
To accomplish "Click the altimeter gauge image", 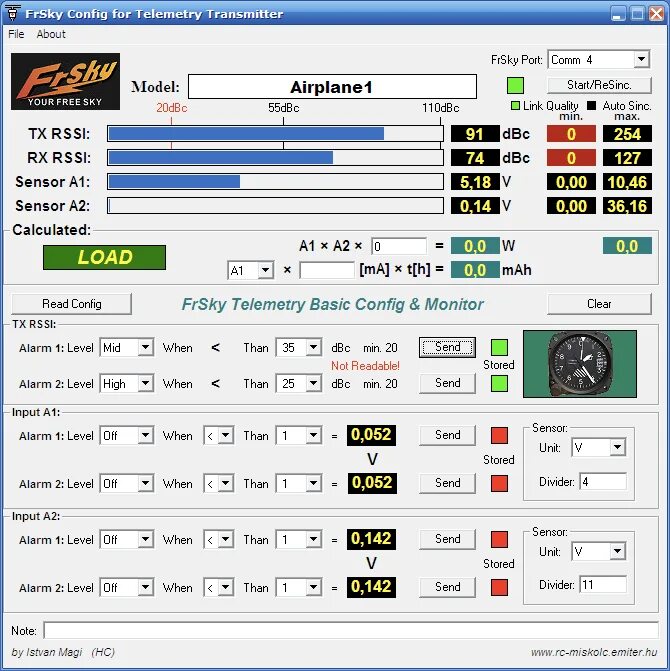I will coord(580,364).
